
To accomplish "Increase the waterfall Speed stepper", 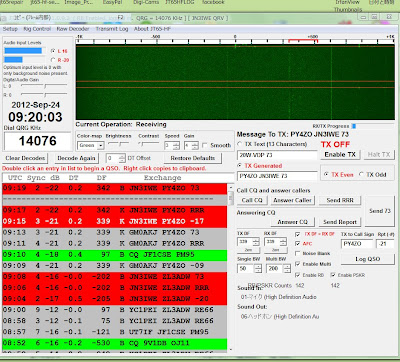I will pos(177,144).
